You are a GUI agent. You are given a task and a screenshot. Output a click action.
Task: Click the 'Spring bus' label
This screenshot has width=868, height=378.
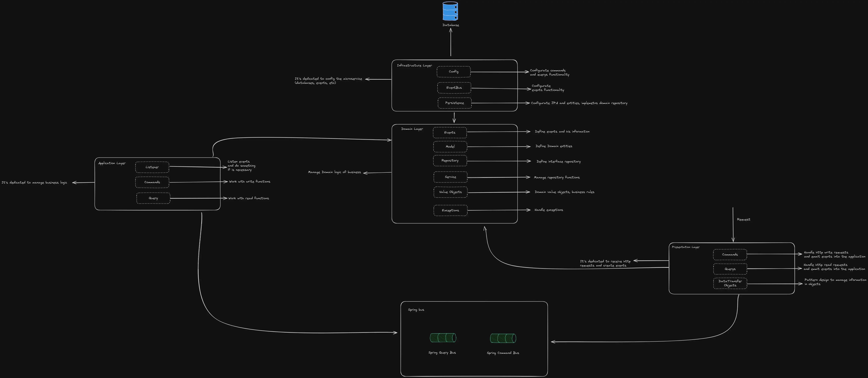pos(416,310)
